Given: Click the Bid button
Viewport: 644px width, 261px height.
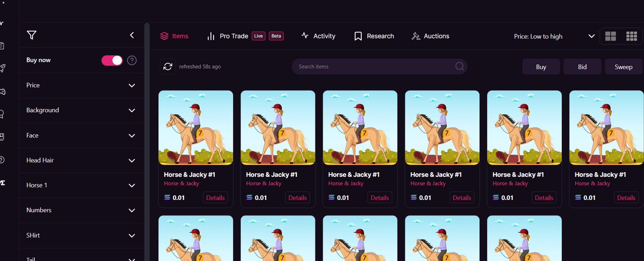Looking at the screenshot, I should (582, 67).
